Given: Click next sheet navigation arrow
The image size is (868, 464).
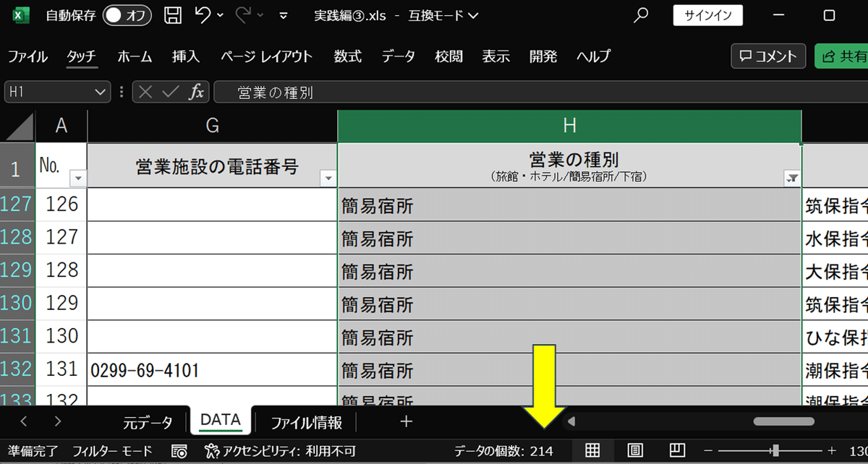Looking at the screenshot, I should [58, 421].
